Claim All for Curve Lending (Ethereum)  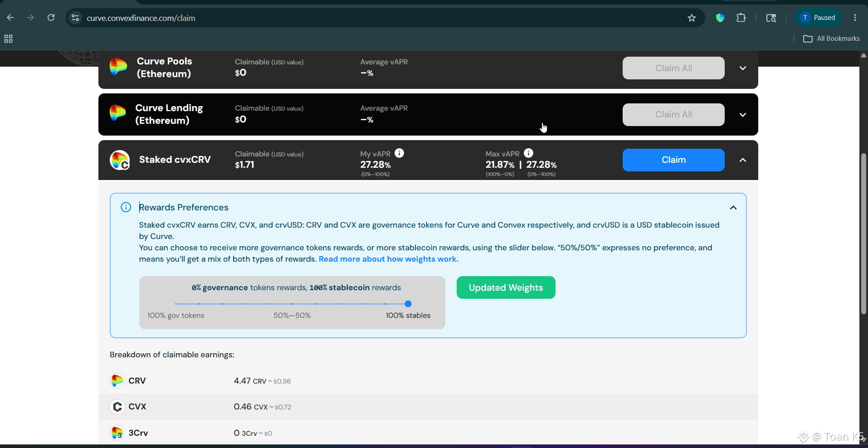(x=673, y=115)
